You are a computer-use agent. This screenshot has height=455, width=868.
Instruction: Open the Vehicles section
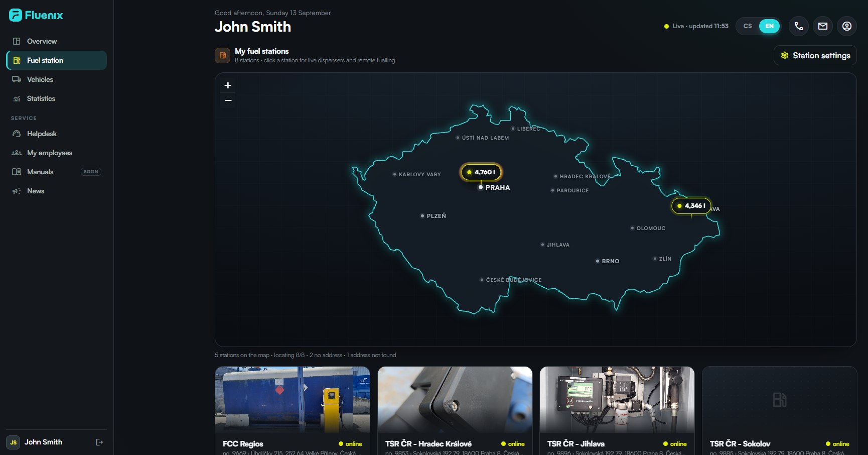56,79
